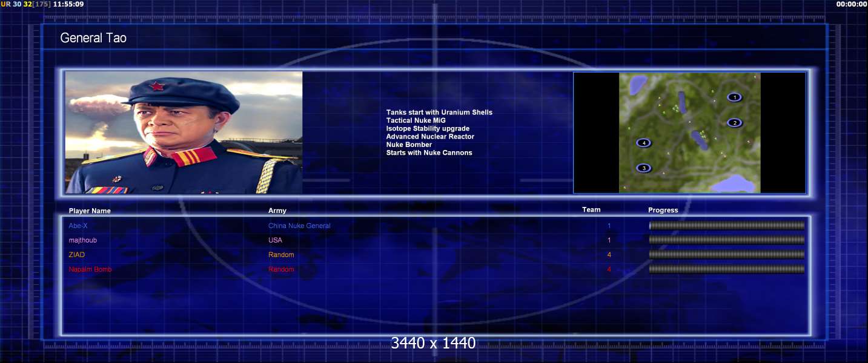Click the 00:00:00 game timer

tap(851, 4)
